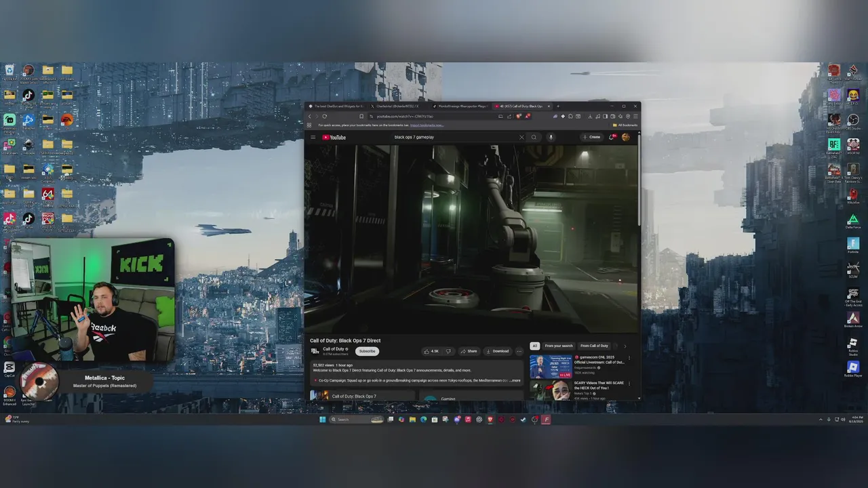
Task: Open the YouTube account avatar menu
Action: coord(625,137)
